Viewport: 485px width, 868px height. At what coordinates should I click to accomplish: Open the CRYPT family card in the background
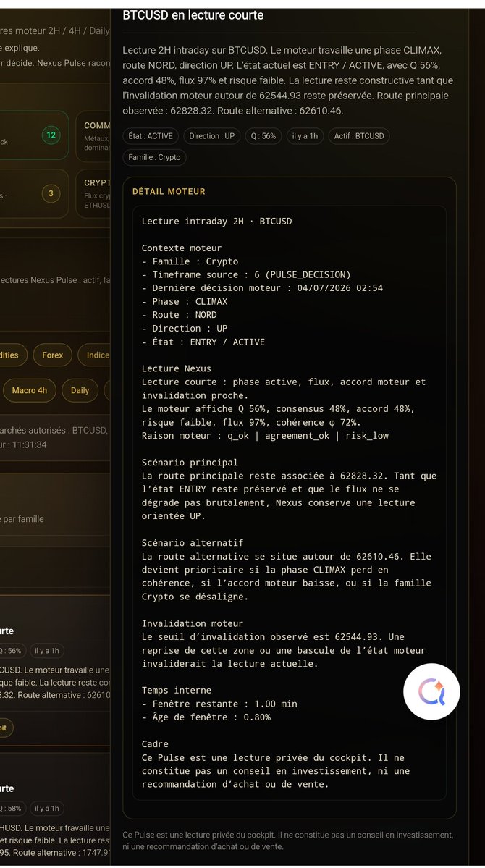click(93, 193)
